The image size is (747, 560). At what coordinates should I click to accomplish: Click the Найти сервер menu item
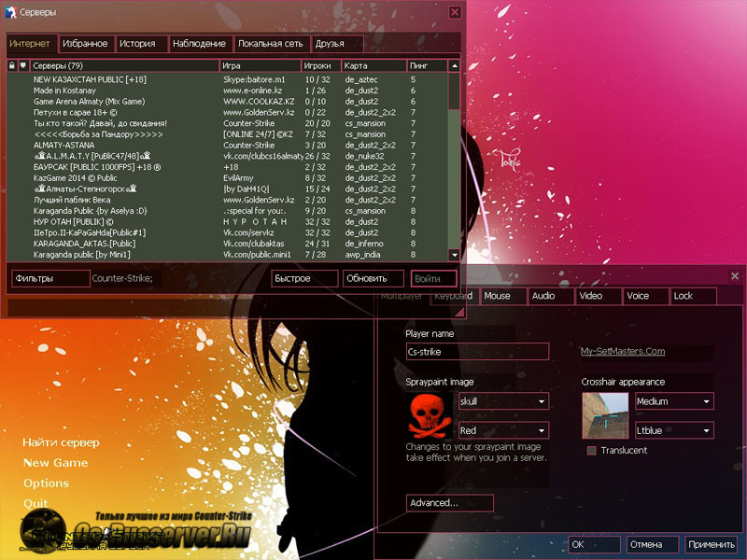point(61,442)
